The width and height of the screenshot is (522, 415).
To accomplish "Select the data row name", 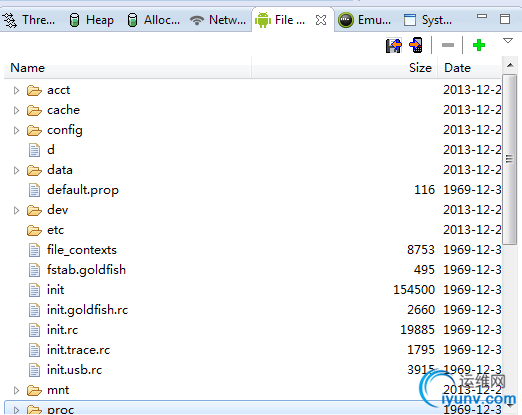I will click(60, 170).
